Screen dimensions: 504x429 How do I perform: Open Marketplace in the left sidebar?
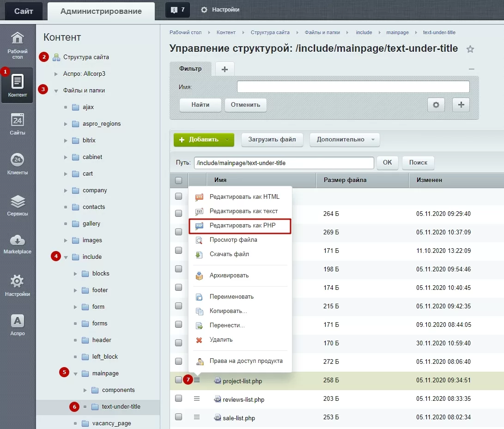tap(18, 245)
